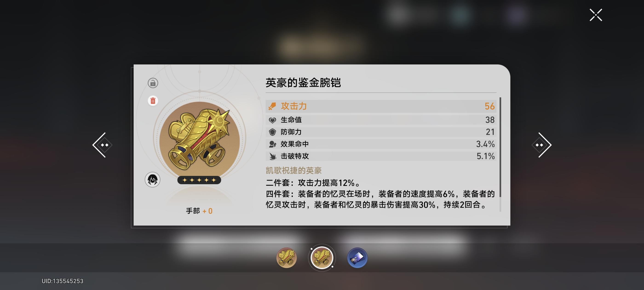Select the first gold gauntlet thumbnail
Viewport: 644px width, 290px height.
287,258
